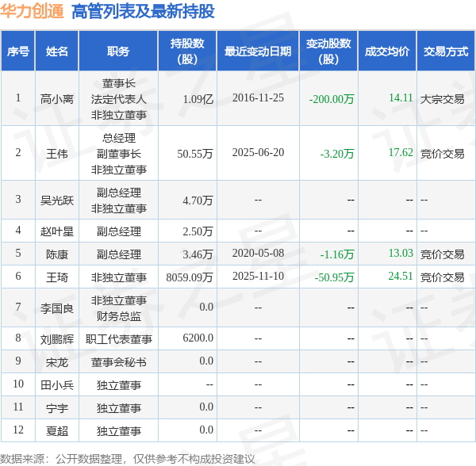Image resolution: width=476 pixels, height=466 pixels.
Task: Select the name 宋龙
Action: coord(57,362)
